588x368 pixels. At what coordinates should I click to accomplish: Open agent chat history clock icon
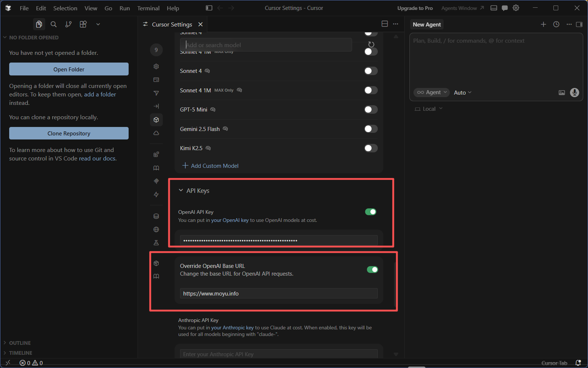pyautogui.click(x=556, y=24)
